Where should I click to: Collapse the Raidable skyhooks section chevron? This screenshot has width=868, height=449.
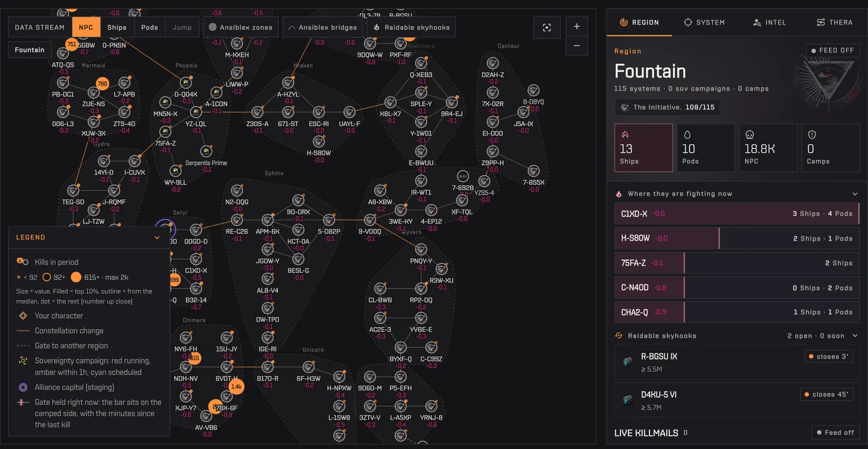(855, 336)
